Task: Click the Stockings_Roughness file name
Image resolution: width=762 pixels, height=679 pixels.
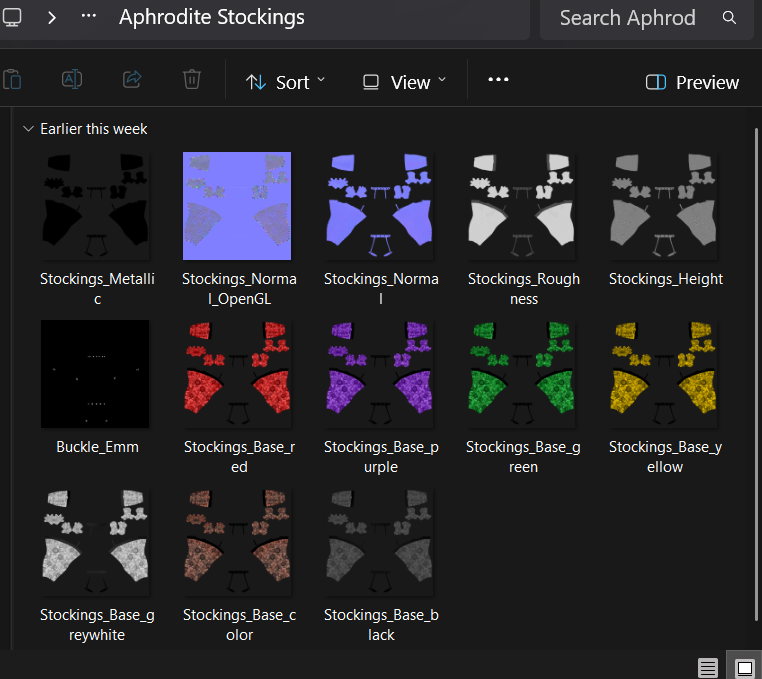Action: 524,289
